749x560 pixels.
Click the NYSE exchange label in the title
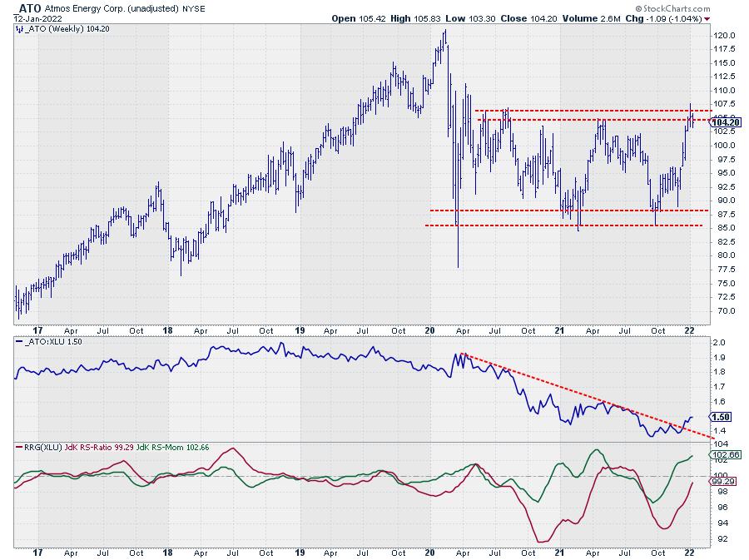193,8
